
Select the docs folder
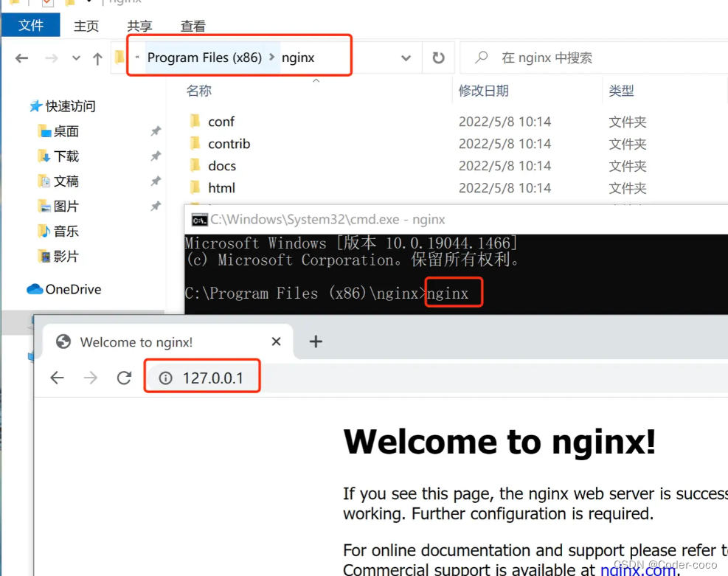[222, 166]
